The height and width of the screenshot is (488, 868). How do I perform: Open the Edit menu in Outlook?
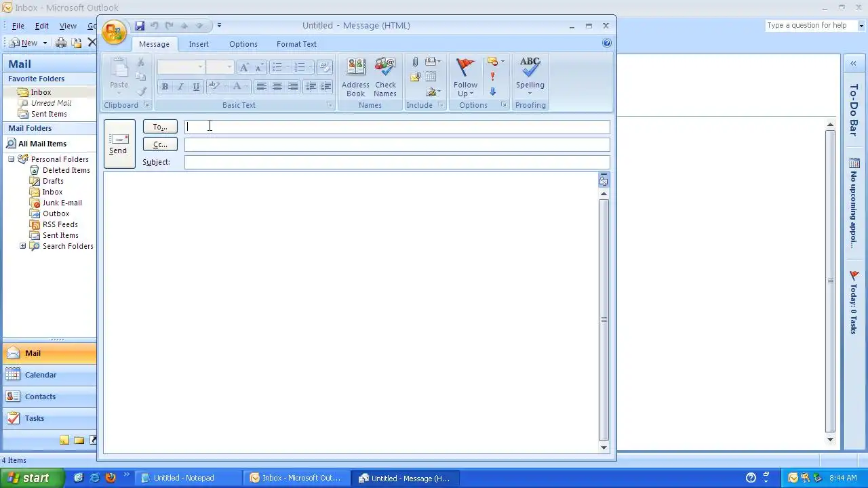coord(42,26)
